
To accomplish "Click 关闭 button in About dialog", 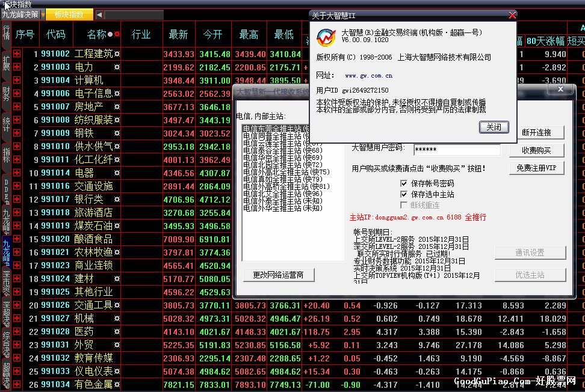I will click(x=494, y=127).
